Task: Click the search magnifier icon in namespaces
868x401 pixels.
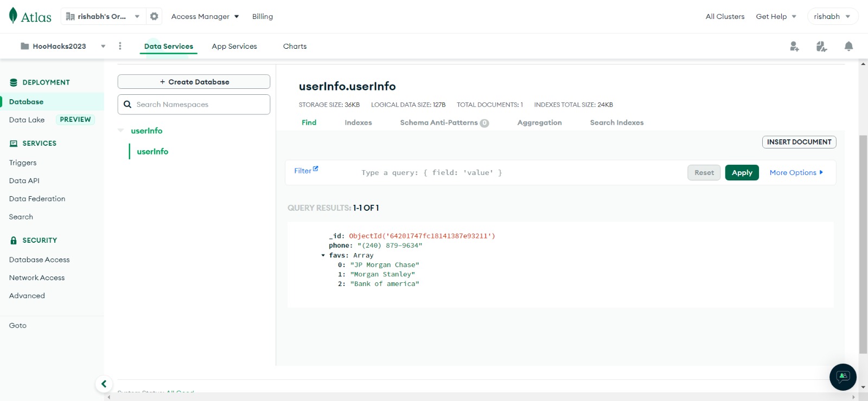Action: pos(127,105)
